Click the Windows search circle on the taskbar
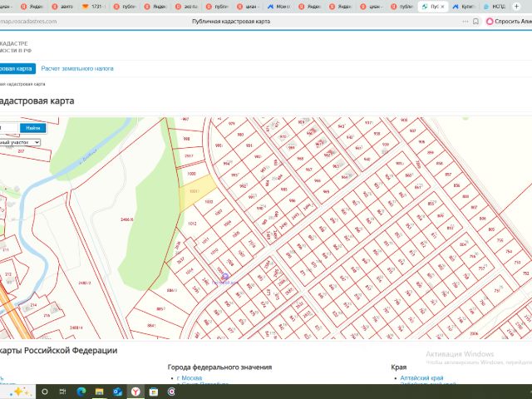 (x=44, y=392)
